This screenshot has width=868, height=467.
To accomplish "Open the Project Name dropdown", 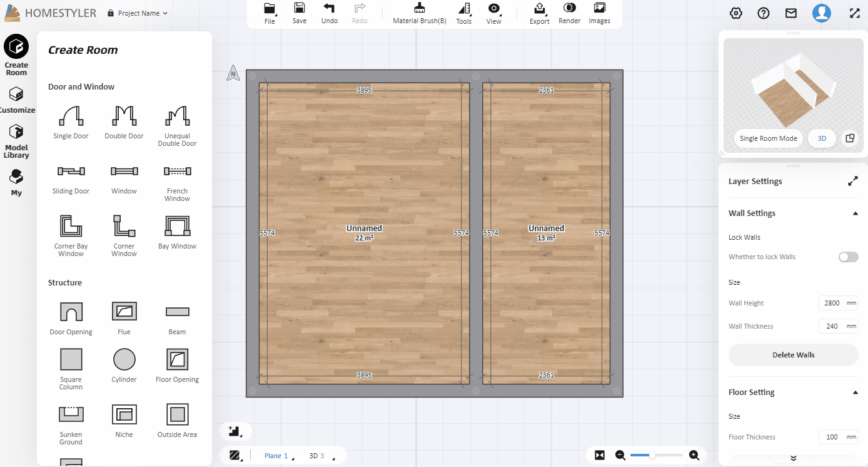I will point(138,13).
